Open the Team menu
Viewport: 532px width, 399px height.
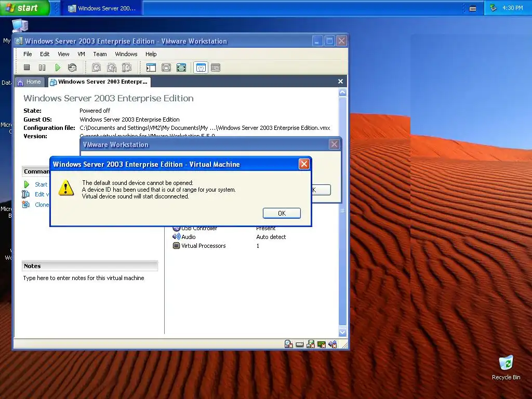(100, 54)
